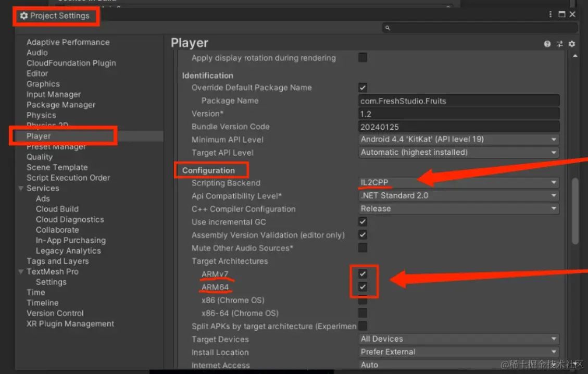Open the Minimum API Level dropdown

(459, 140)
